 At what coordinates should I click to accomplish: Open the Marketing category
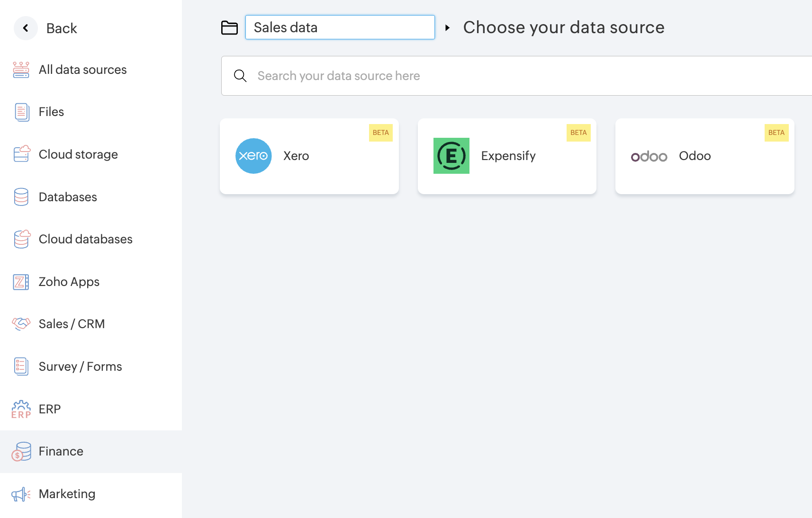[x=67, y=494]
